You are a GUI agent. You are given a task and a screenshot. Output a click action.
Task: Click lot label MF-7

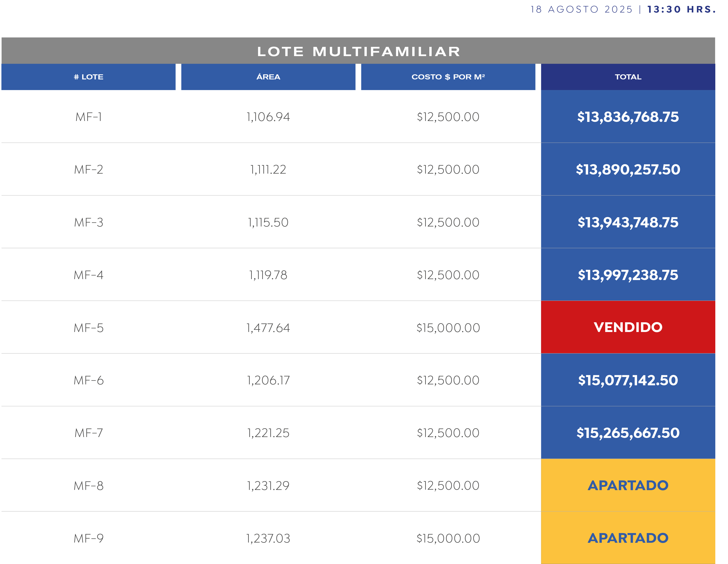[89, 433]
